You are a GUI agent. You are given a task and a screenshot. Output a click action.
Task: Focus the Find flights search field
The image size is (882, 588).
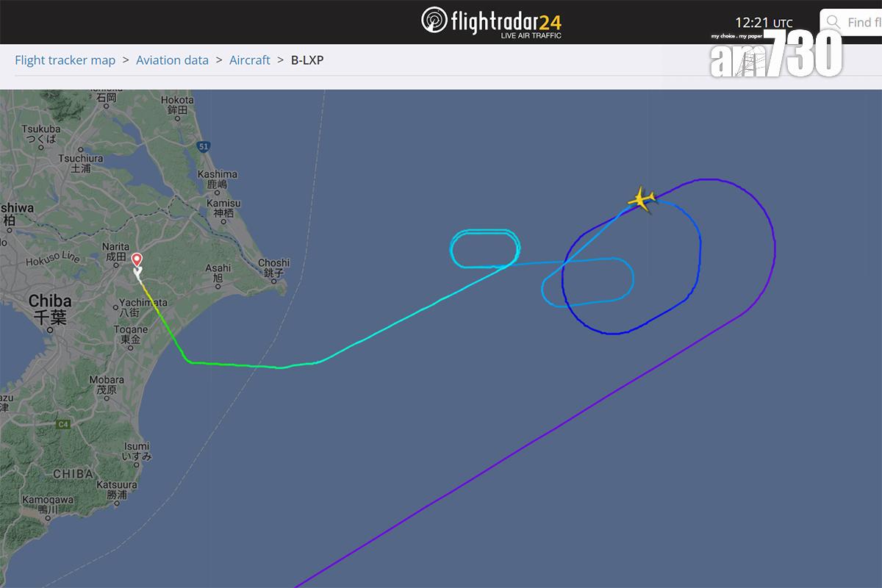(x=851, y=23)
